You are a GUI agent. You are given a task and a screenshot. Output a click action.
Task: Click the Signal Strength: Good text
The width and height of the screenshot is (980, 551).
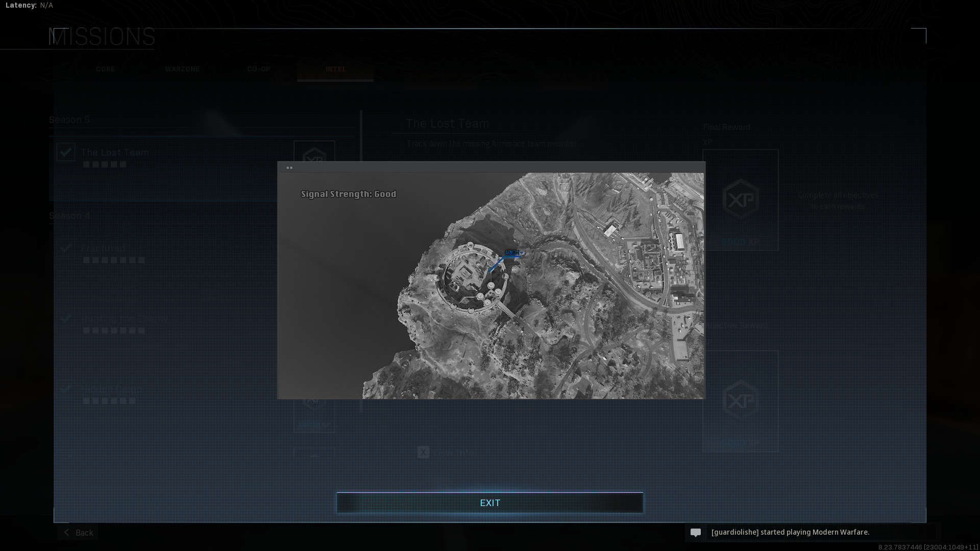point(349,194)
